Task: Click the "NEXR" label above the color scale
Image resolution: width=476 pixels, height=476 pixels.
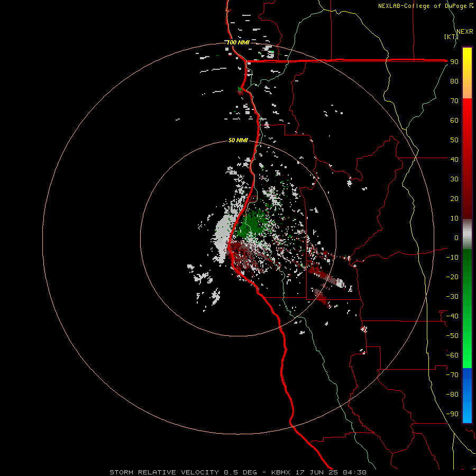Action: [464, 32]
